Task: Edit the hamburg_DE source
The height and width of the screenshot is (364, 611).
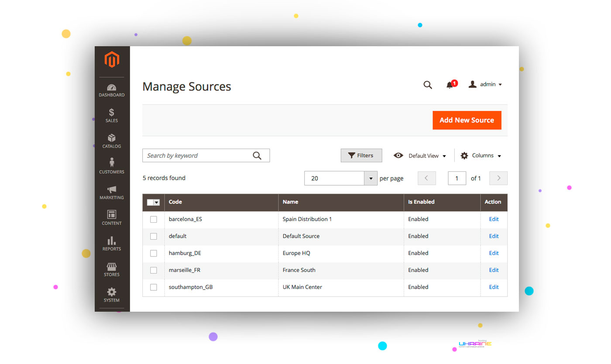Action: coord(494,253)
